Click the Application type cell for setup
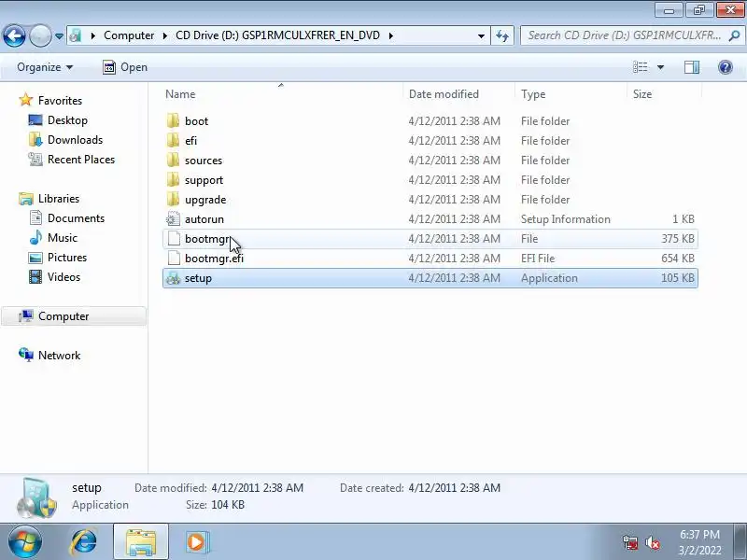This screenshot has width=747, height=560. pyautogui.click(x=549, y=278)
